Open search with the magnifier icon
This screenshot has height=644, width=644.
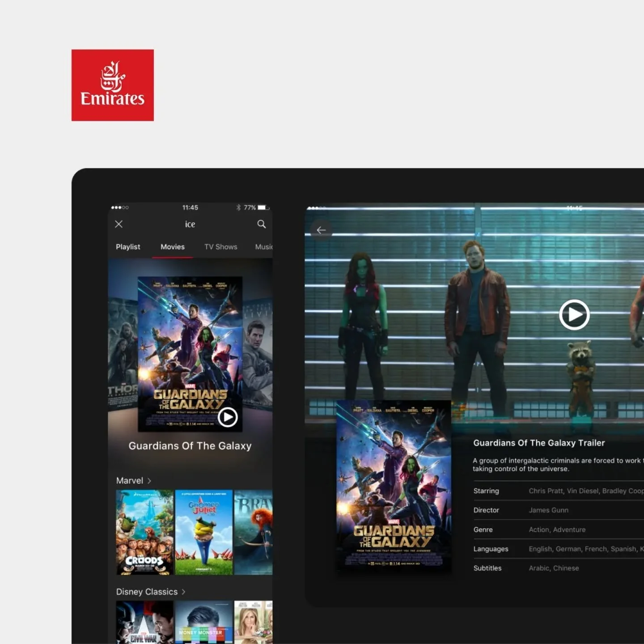coord(262,224)
